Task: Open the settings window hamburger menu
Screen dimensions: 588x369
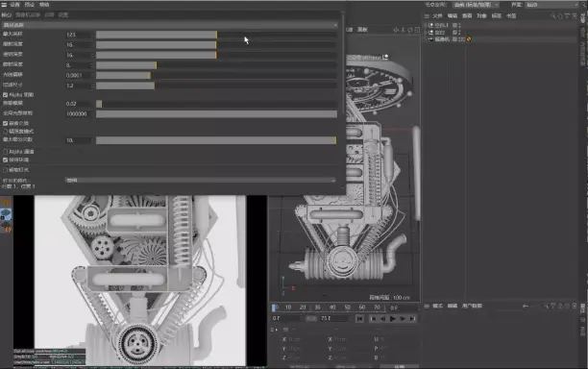Action: (x=4, y=5)
